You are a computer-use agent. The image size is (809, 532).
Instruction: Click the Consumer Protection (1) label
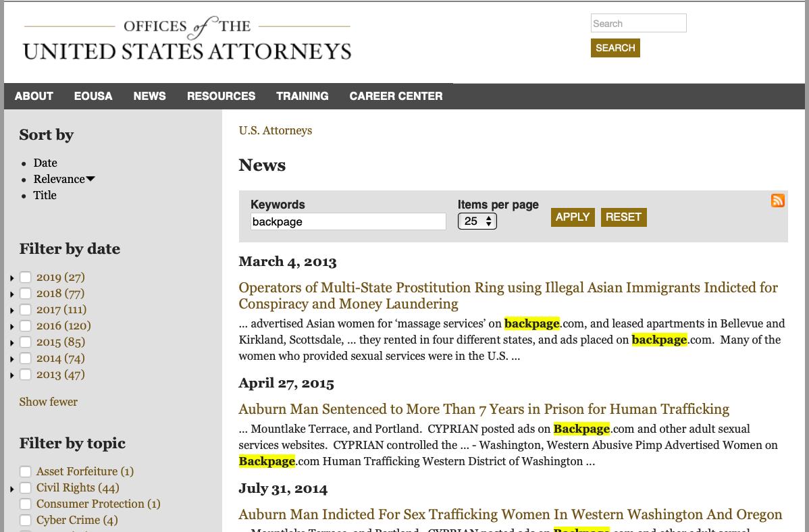(99, 504)
